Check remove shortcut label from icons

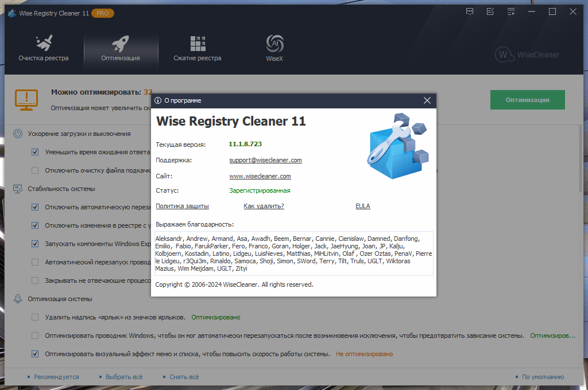coord(35,317)
